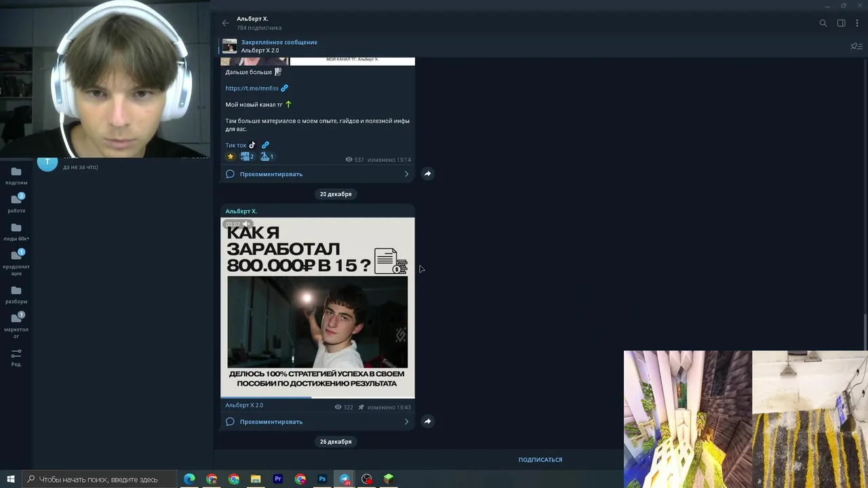868x488 pixels.
Task: Open the Тик ток link
Action: [235, 145]
